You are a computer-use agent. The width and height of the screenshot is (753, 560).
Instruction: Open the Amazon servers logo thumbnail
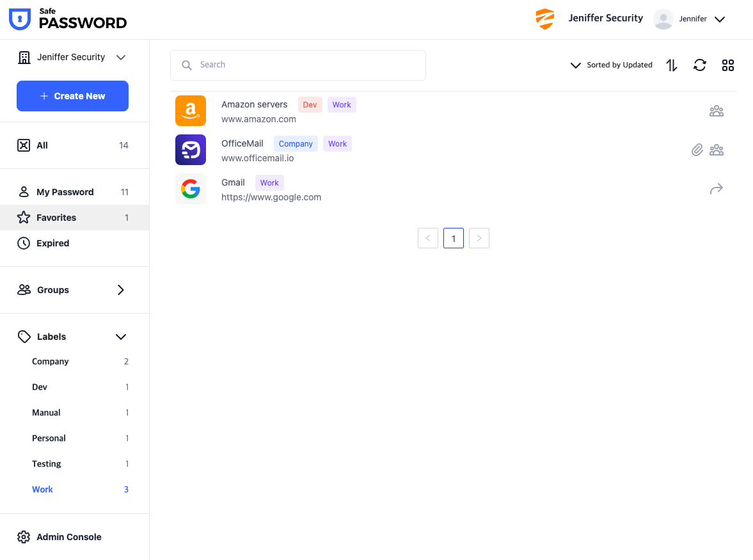[191, 111]
